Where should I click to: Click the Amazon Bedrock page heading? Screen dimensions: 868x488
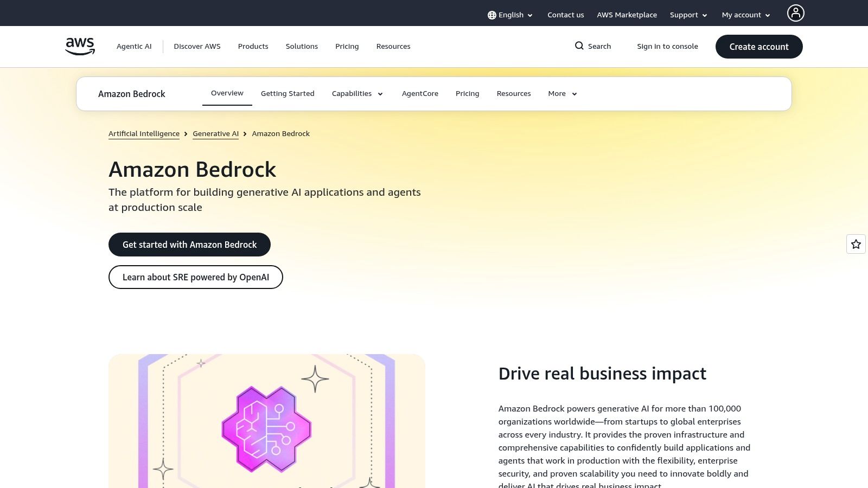(193, 170)
